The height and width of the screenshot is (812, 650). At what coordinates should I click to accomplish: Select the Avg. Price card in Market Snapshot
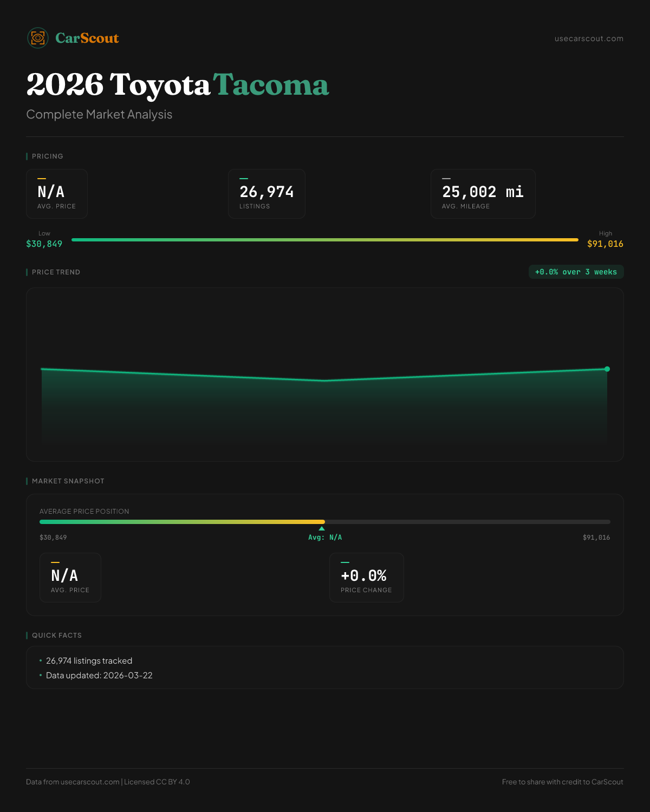[70, 578]
